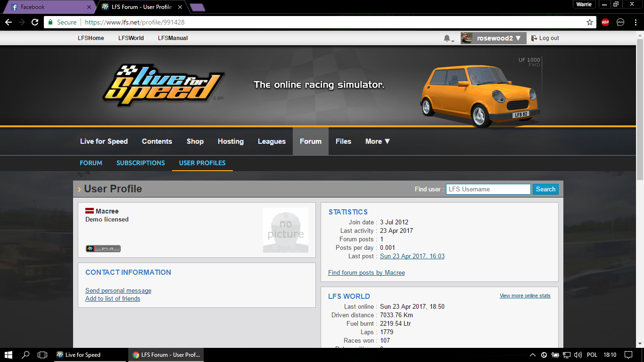Select the USER PROFILES sub-tab
Viewport: 644px width, 362px height.
(202, 163)
